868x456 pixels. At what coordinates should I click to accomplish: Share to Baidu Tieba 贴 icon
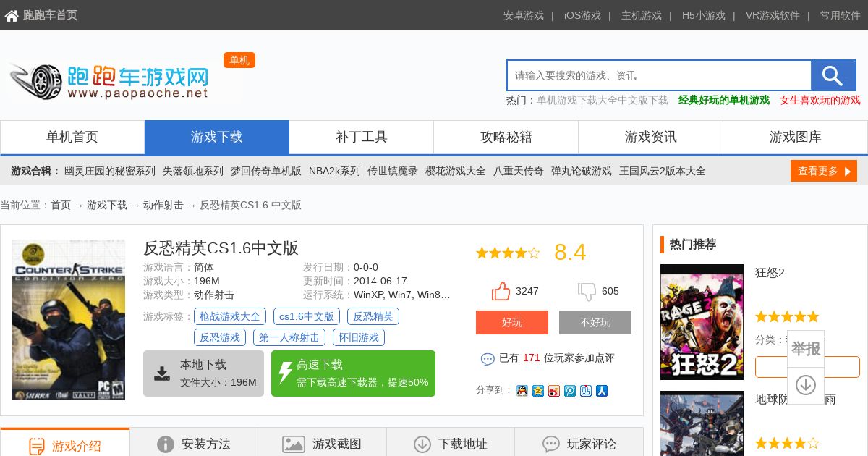[586, 391]
